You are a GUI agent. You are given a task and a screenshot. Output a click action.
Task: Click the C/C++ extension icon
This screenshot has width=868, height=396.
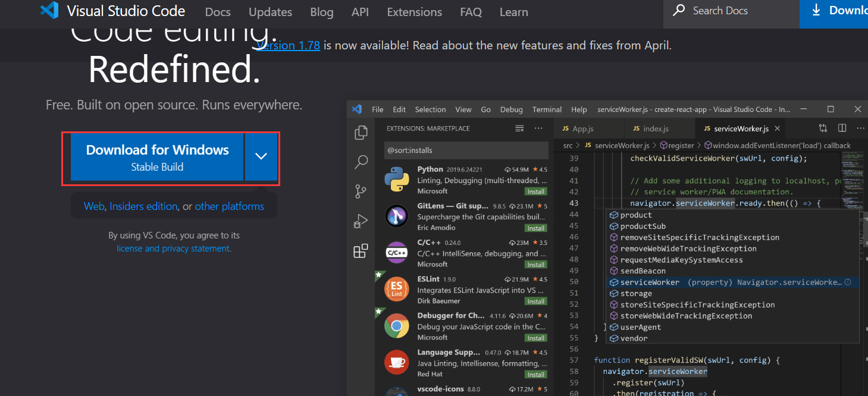click(396, 253)
